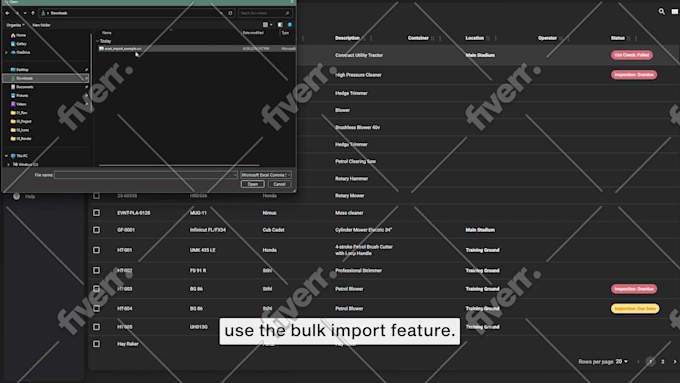This screenshot has width=680, height=383.
Task: Open the 01_Rev folder
Action: click(19, 113)
